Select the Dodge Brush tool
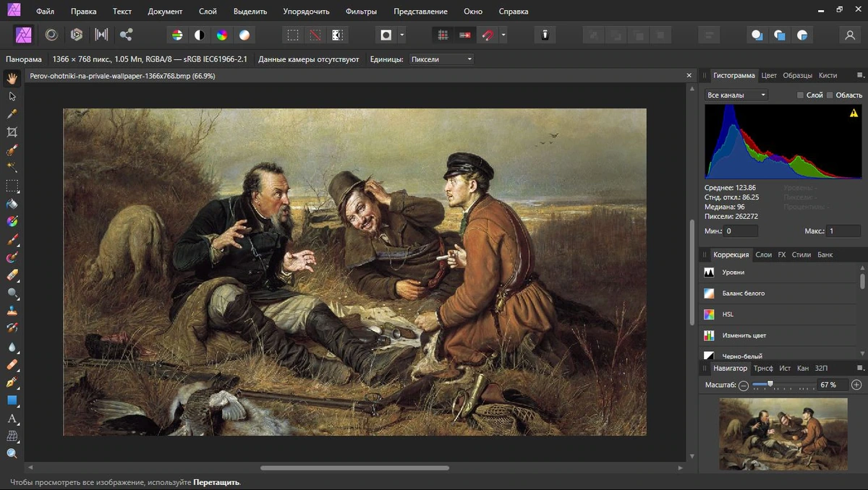The height and width of the screenshot is (490, 868). [12, 293]
